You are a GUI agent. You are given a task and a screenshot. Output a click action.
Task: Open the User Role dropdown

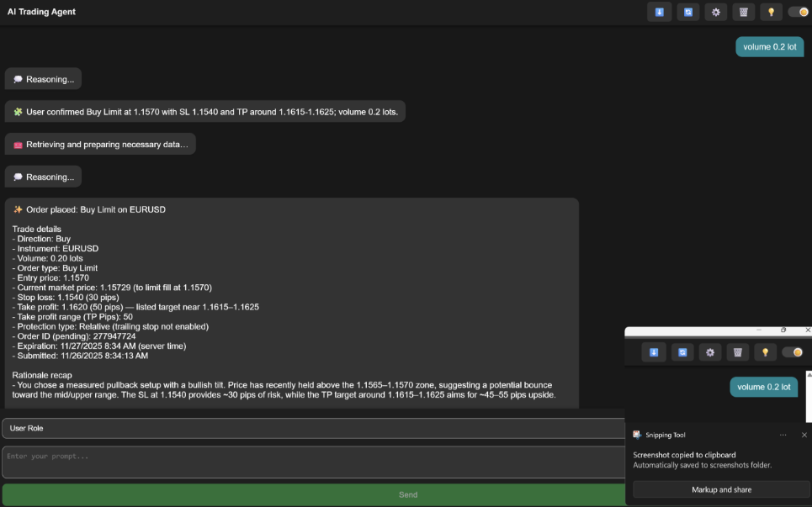(x=313, y=428)
